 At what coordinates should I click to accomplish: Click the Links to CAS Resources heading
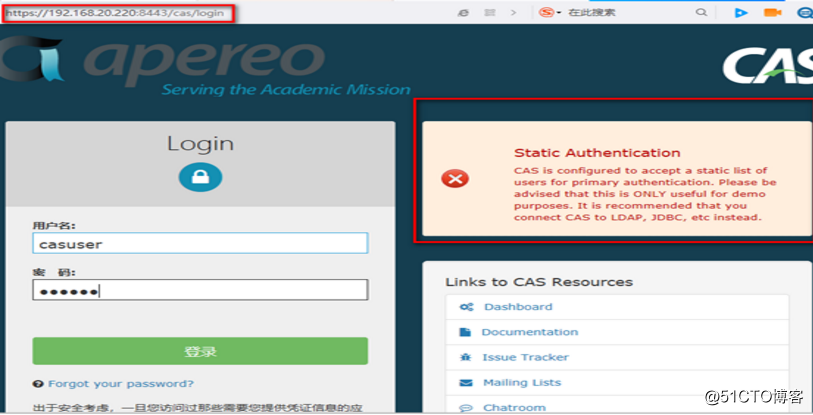[x=539, y=282]
